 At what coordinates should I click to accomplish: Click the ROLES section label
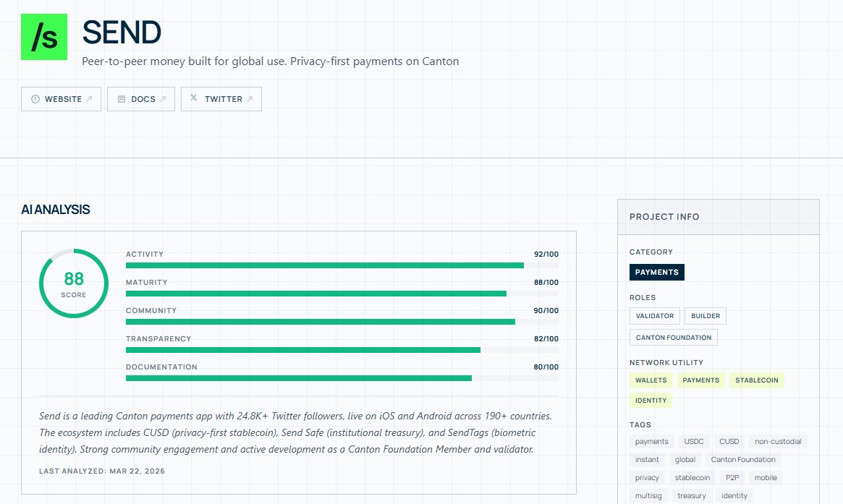[x=643, y=298]
